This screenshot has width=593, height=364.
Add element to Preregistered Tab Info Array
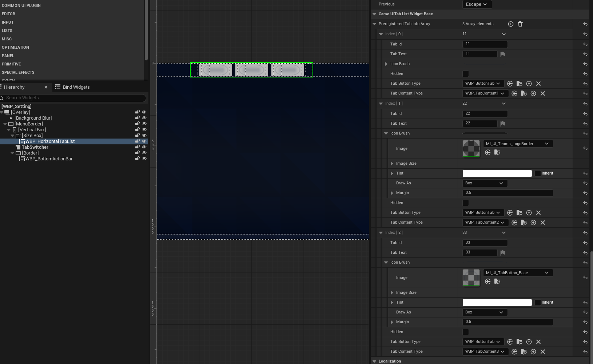(511, 24)
